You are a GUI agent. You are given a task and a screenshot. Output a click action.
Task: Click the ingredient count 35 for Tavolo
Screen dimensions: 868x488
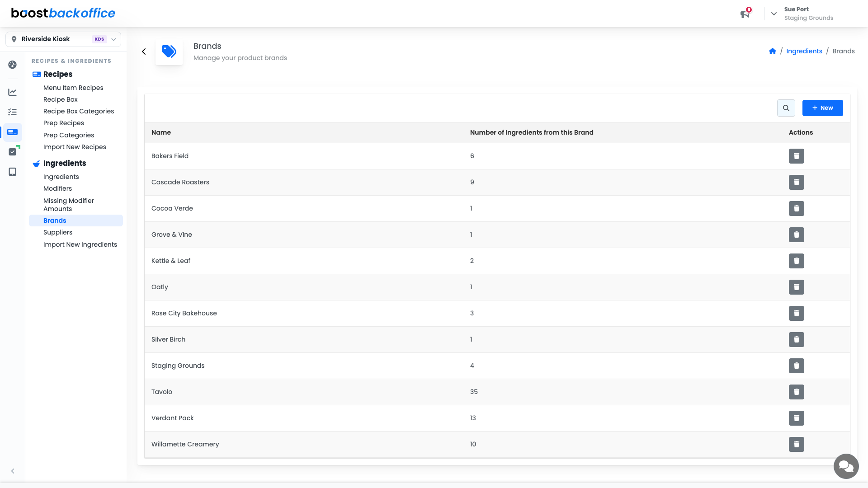(x=474, y=392)
